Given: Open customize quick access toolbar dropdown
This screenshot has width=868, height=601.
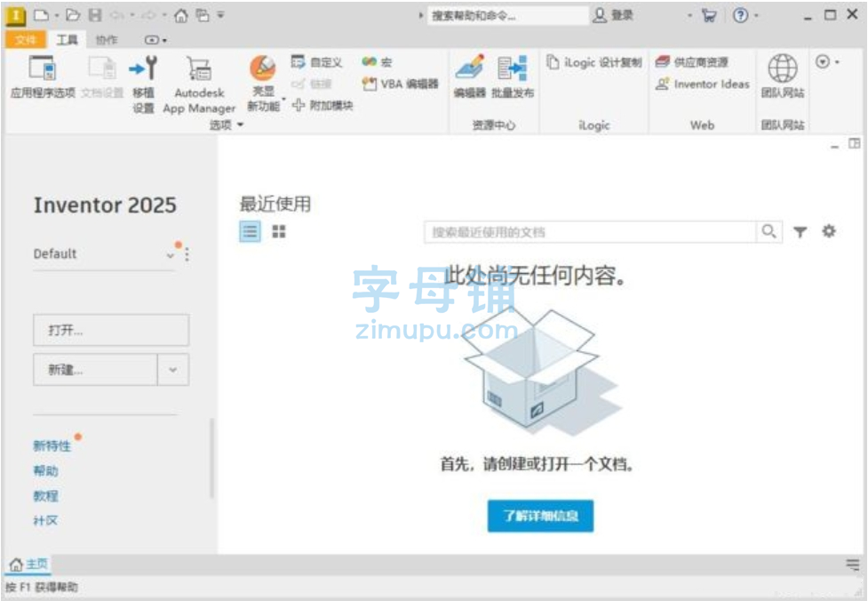Looking at the screenshot, I should coord(220,15).
